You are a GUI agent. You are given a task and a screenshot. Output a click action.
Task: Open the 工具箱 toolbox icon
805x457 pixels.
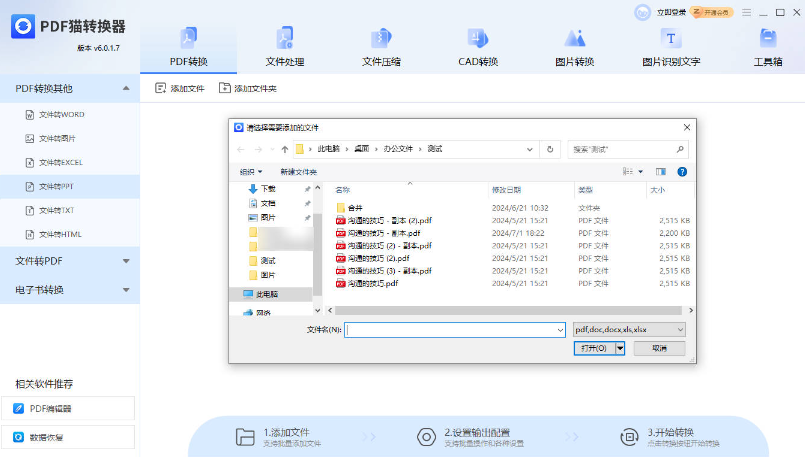pos(768,39)
